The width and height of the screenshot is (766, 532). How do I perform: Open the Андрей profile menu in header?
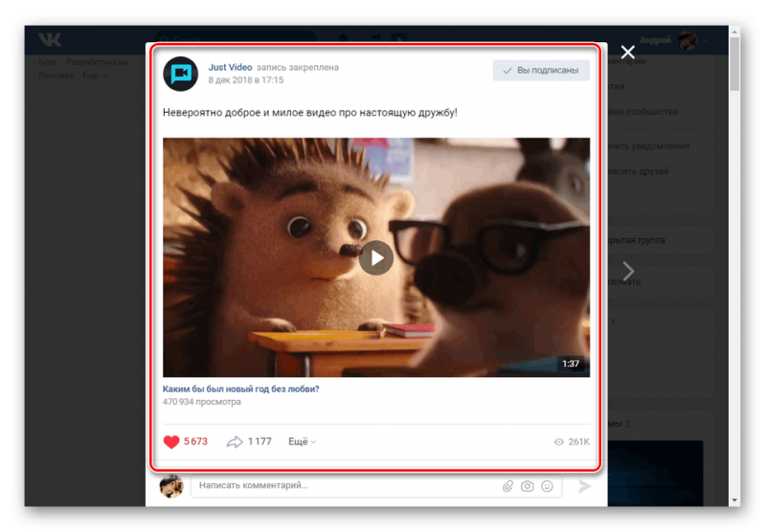pyautogui.click(x=674, y=40)
